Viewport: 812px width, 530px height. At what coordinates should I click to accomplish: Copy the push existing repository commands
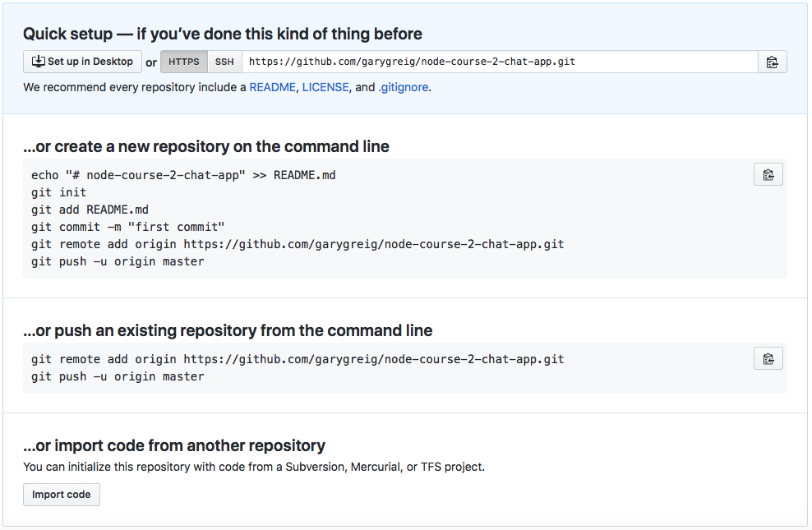(768, 358)
